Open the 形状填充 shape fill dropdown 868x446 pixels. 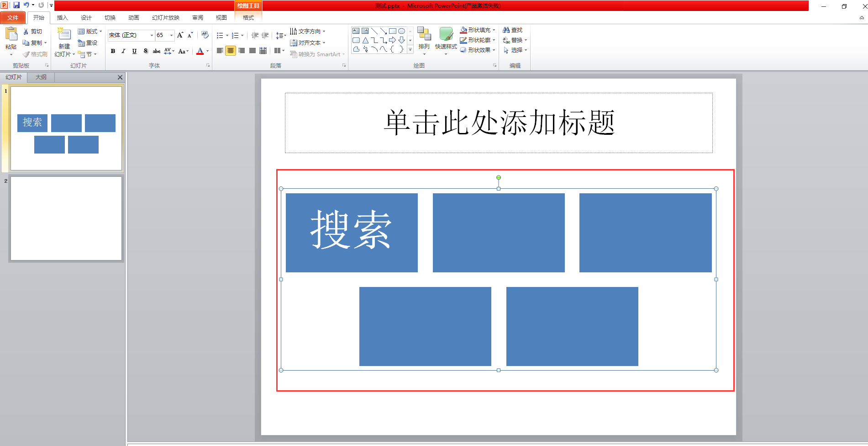click(x=478, y=30)
